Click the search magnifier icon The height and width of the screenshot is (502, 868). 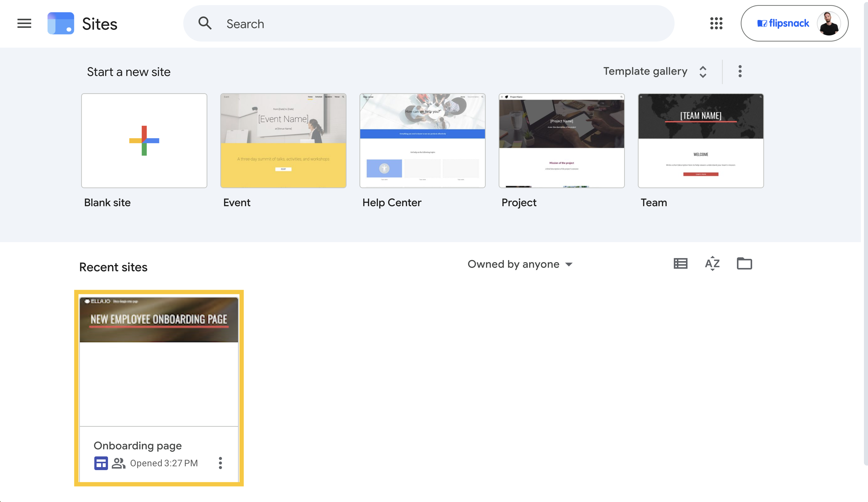205,23
